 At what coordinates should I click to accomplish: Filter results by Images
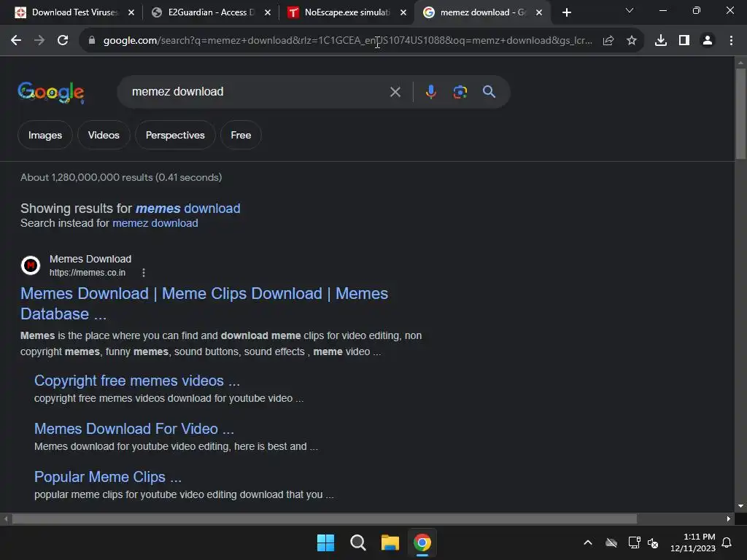[x=45, y=135]
